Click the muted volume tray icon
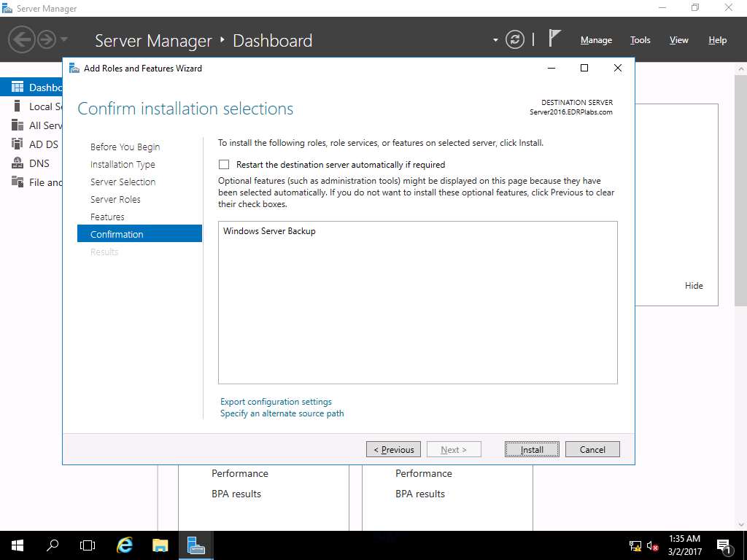This screenshot has height=560, width=747. coord(652,545)
